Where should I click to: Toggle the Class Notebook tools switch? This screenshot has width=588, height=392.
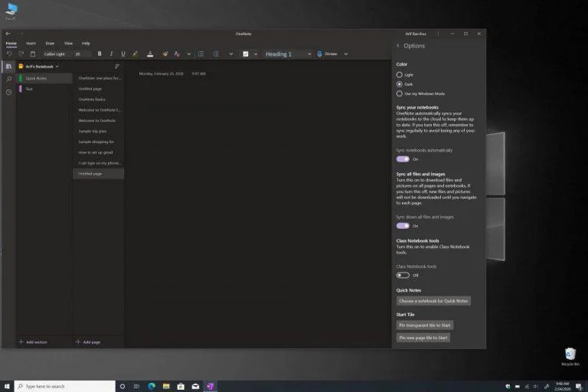pyautogui.click(x=403, y=276)
